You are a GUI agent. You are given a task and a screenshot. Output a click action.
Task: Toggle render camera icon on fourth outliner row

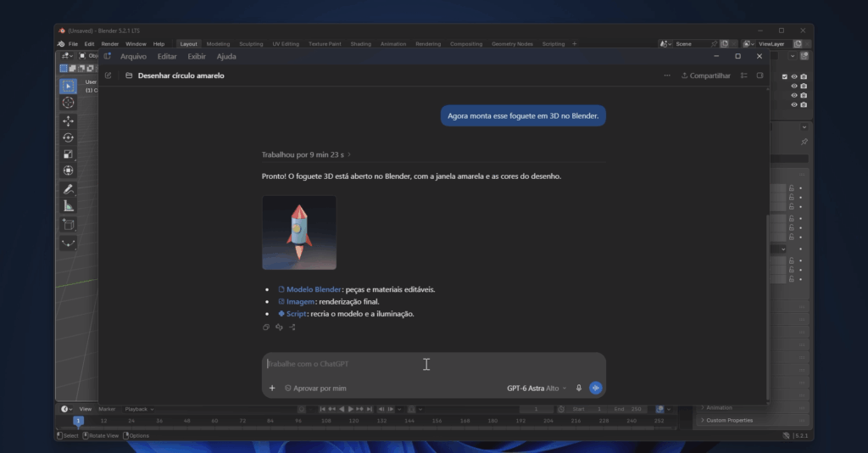804,104
